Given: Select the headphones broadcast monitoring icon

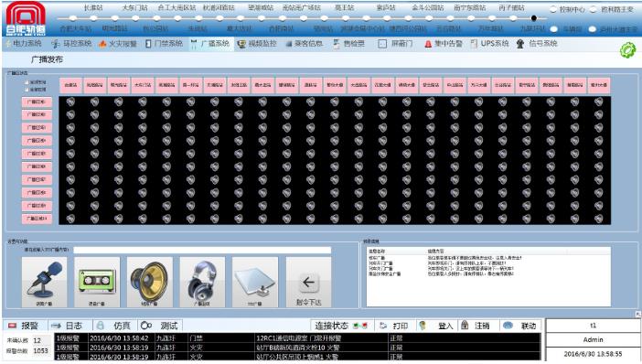Looking at the screenshot, I should pos(202,282).
